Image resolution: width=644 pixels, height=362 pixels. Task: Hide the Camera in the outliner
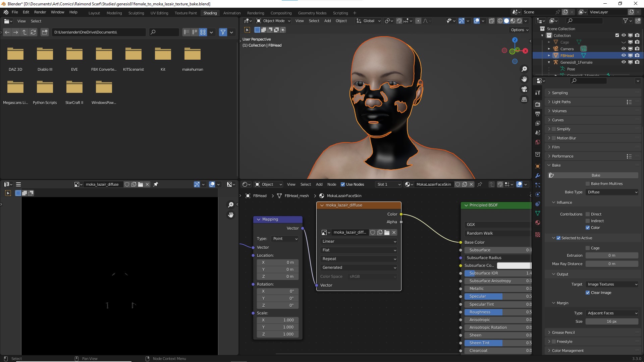point(623,49)
